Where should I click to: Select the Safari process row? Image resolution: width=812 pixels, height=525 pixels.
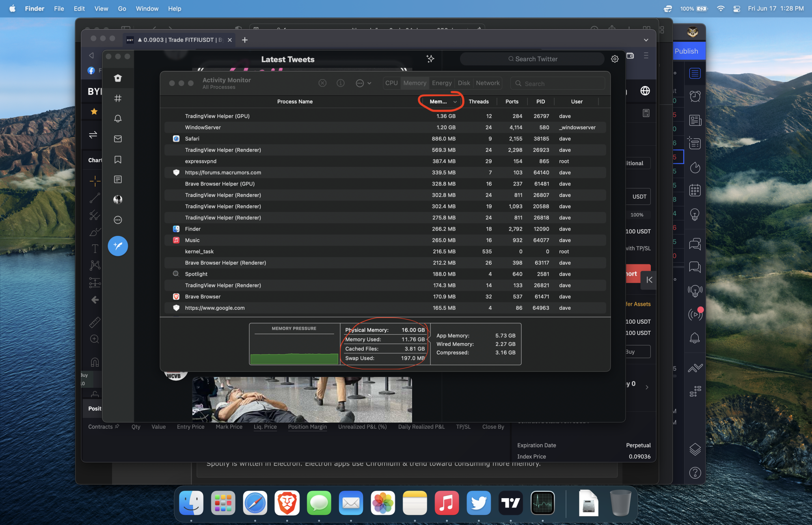(x=385, y=139)
